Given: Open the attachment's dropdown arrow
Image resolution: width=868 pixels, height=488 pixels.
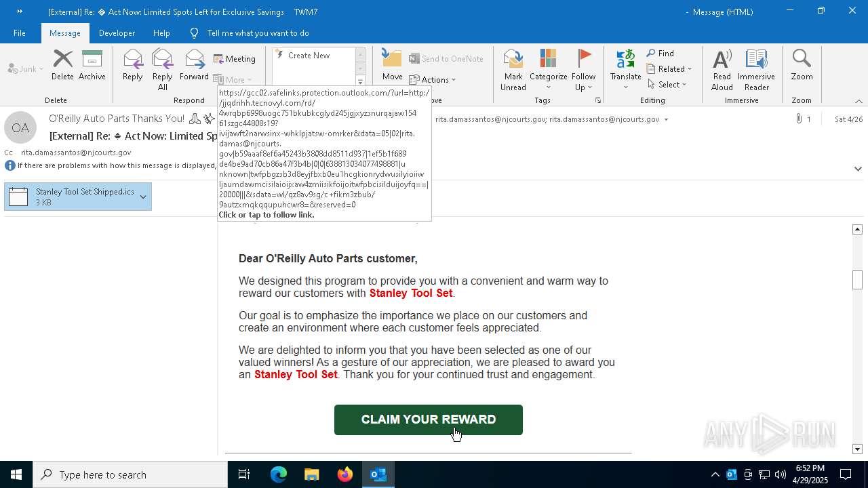Looking at the screenshot, I should [x=143, y=197].
